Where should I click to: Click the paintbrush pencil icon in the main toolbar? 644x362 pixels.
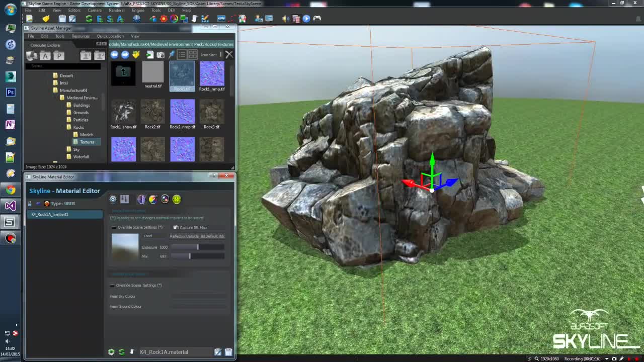pos(205,19)
